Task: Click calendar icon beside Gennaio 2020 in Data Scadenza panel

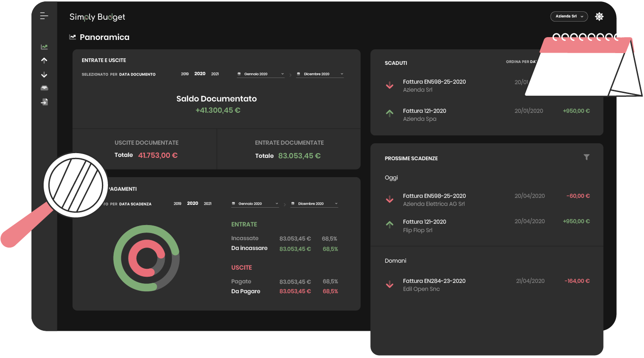Action: click(x=233, y=204)
